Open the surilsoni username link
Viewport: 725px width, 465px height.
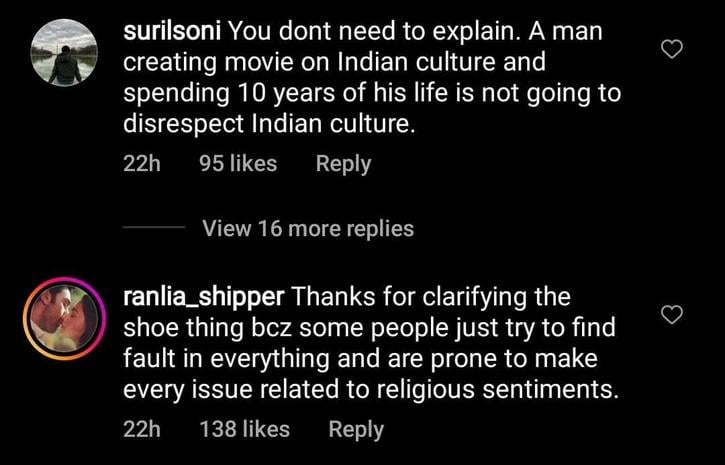click(x=172, y=31)
